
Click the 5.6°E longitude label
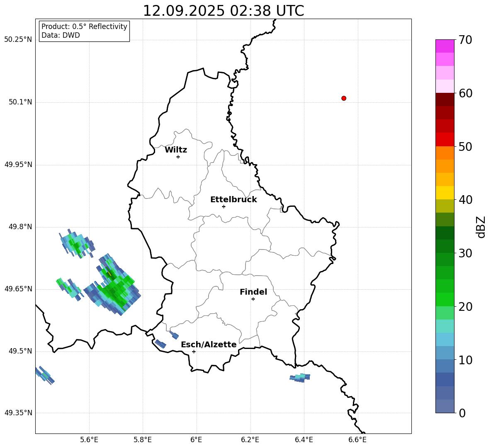[x=89, y=440]
